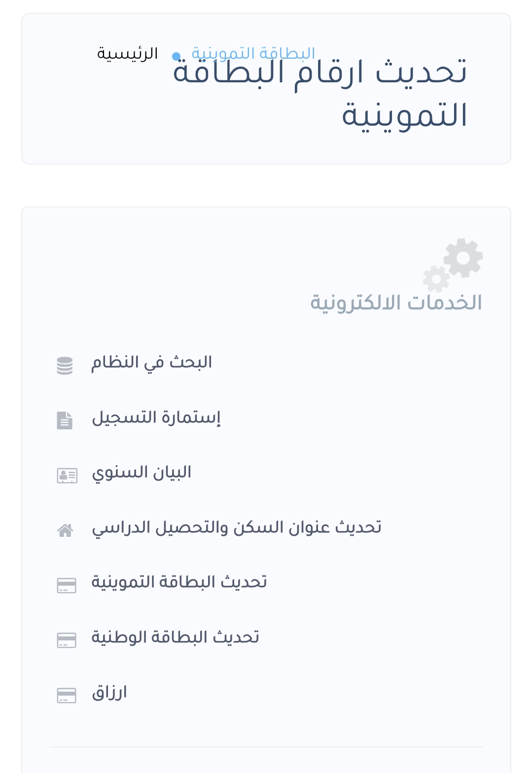Go to الرئيسية in the breadcrumb
532x773 pixels.
(x=127, y=53)
